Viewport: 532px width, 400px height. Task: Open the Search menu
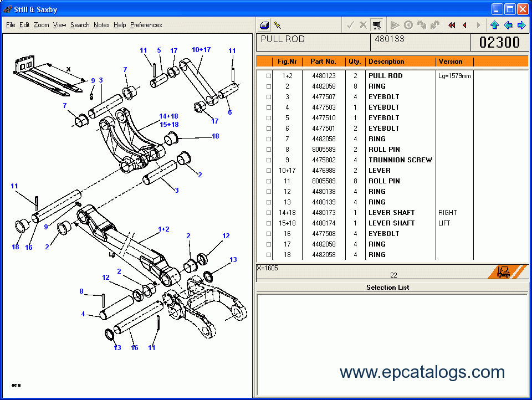click(80, 25)
